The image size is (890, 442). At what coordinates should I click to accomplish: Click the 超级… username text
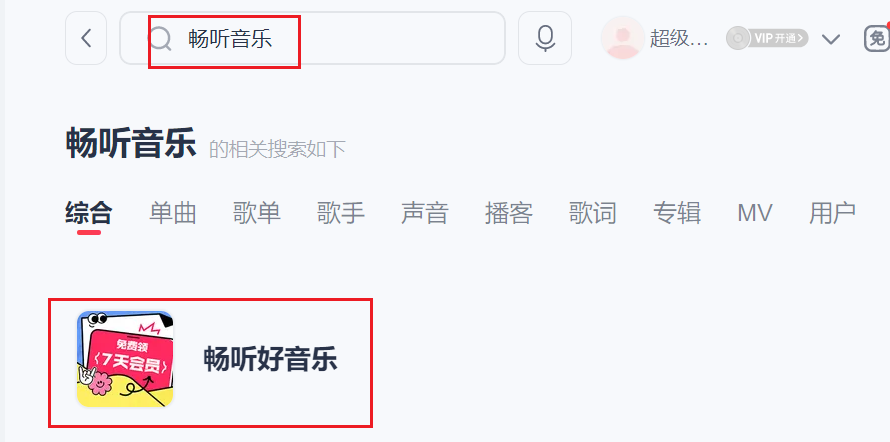679,39
